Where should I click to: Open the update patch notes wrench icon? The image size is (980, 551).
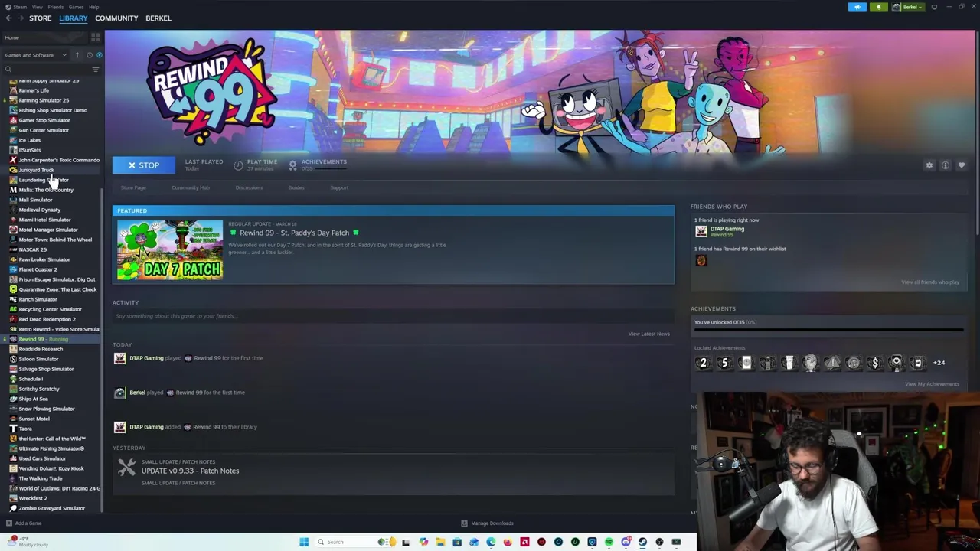(x=126, y=466)
